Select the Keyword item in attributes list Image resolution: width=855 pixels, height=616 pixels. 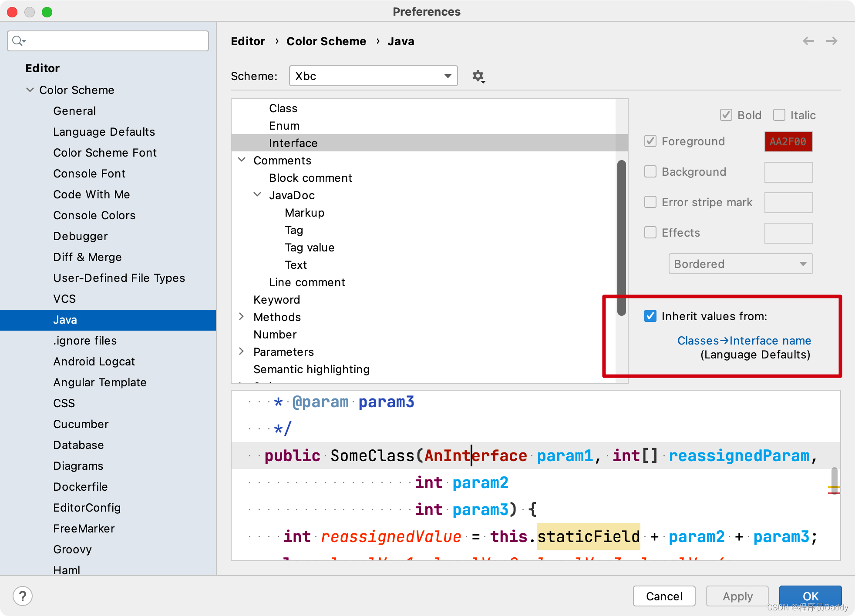coord(276,300)
